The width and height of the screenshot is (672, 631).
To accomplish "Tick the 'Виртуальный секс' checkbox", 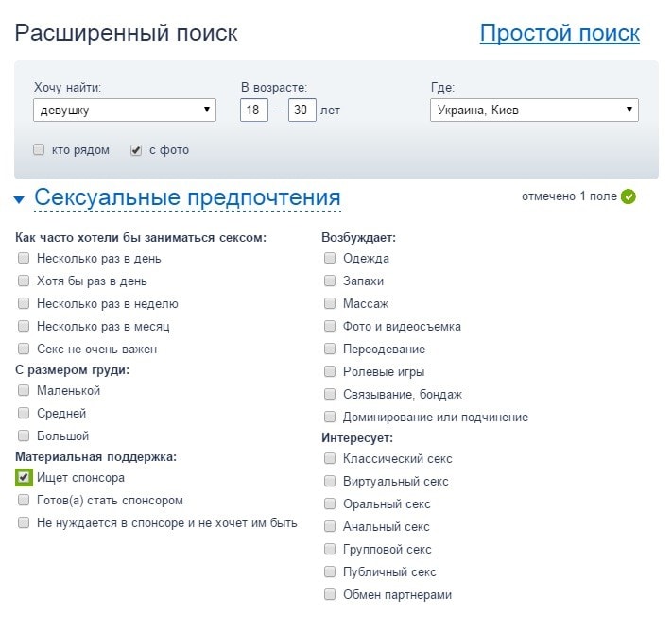I will coord(330,482).
